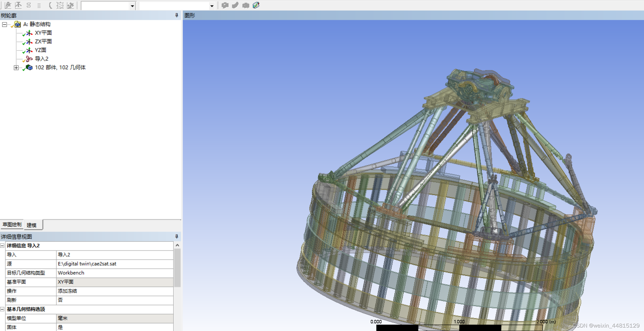This screenshot has height=331, width=644.
Task: Click the 添加冻结 operation value
Action: [x=67, y=291]
